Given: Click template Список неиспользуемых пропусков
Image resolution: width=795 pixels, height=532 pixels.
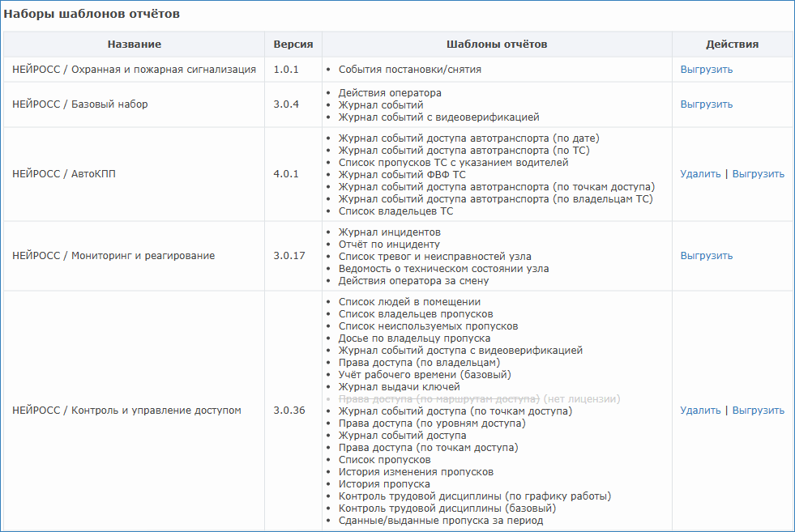Looking at the screenshot, I should [429, 326].
